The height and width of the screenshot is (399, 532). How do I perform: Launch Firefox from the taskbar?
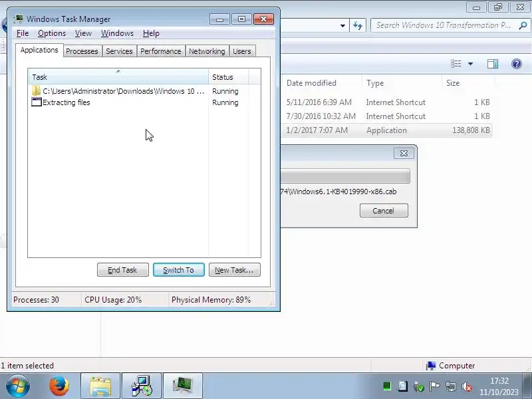tap(59, 386)
